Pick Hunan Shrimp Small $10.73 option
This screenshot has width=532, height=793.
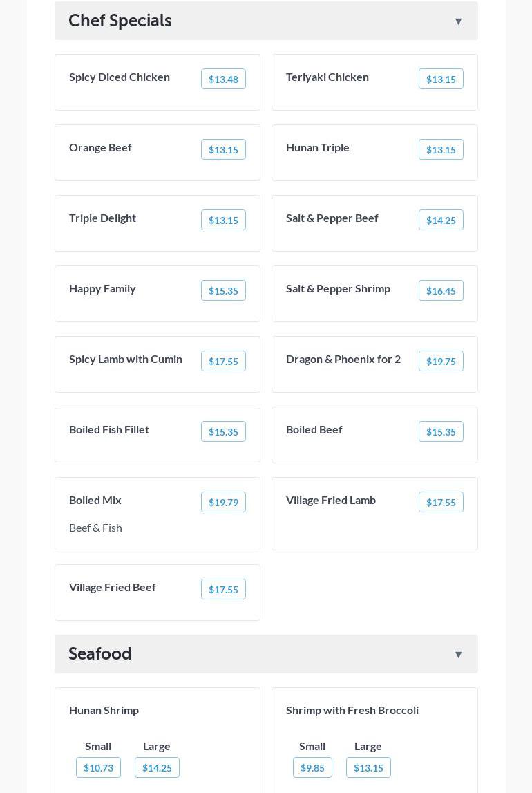click(98, 767)
